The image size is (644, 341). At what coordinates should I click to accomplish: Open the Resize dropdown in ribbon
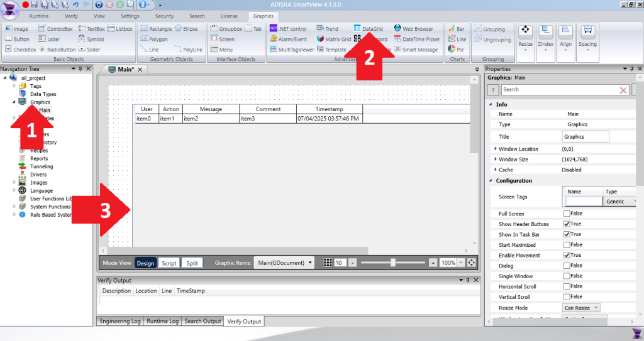tap(525, 43)
